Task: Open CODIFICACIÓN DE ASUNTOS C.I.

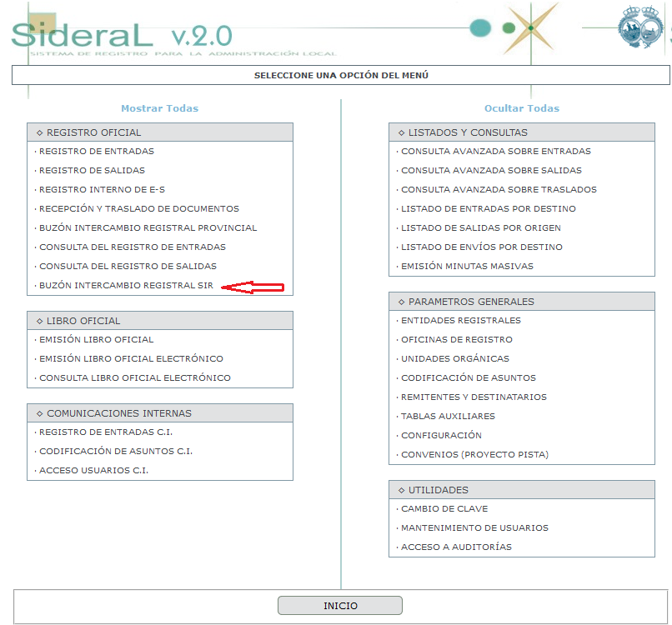Action: (x=116, y=451)
